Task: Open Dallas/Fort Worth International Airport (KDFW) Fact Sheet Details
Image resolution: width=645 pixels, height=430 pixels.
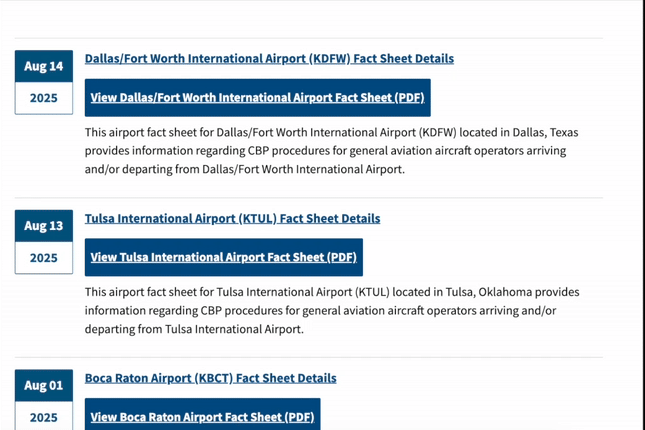Action: tap(269, 59)
